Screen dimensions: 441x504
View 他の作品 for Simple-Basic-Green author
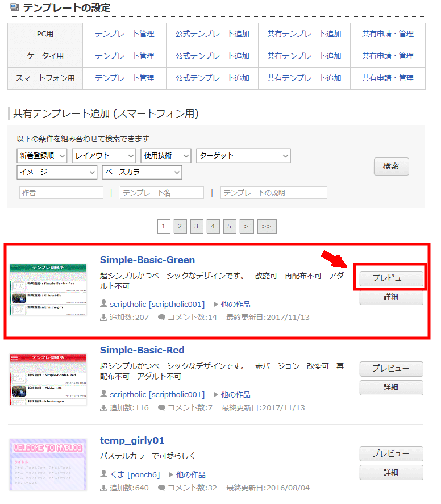tap(236, 305)
